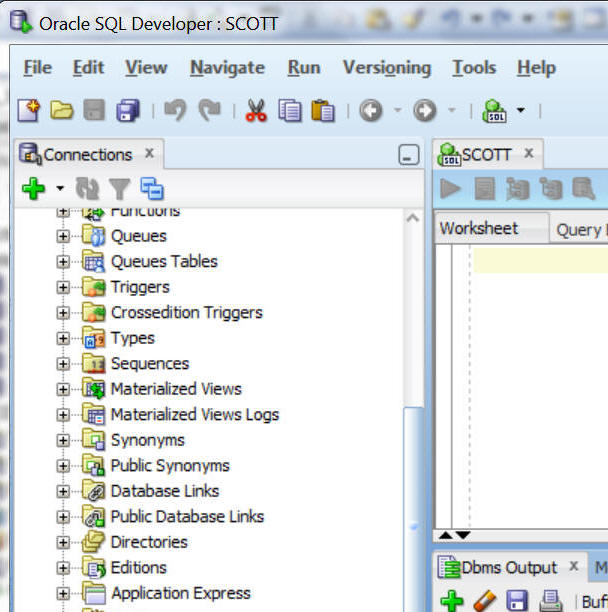Click the Run Statement play icon
Viewport: 608px width, 612px height.
[x=451, y=188]
